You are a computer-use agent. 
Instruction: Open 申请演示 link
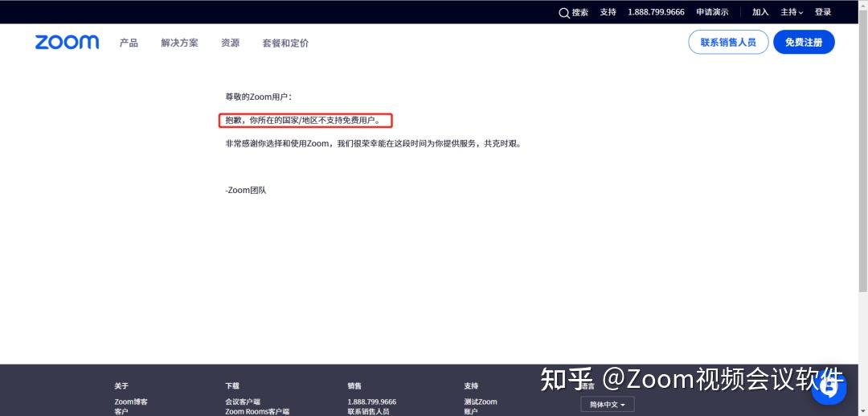(x=712, y=12)
